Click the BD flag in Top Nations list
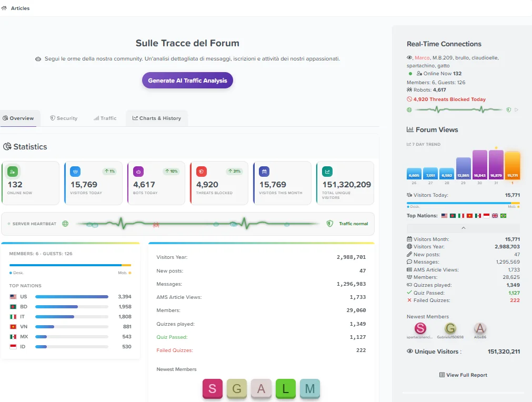Image resolution: width=532 pixels, height=402 pixels. coord(13,307)
